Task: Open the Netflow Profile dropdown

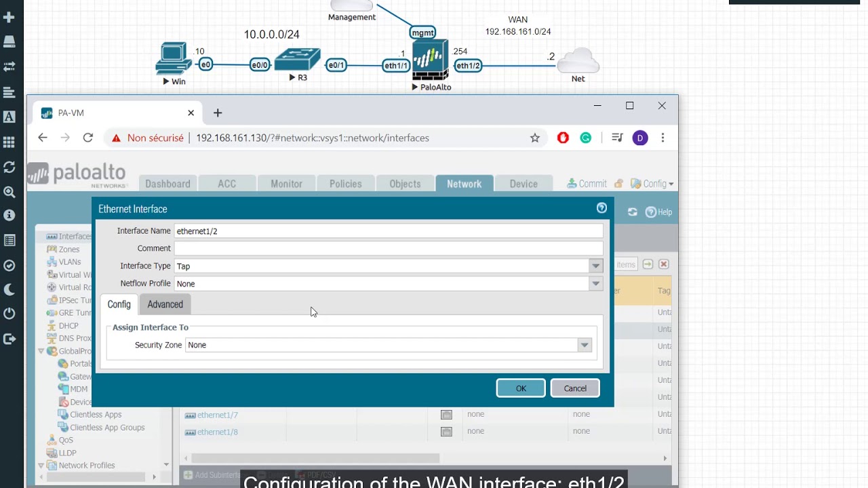Action: click(x=596, y=284)
